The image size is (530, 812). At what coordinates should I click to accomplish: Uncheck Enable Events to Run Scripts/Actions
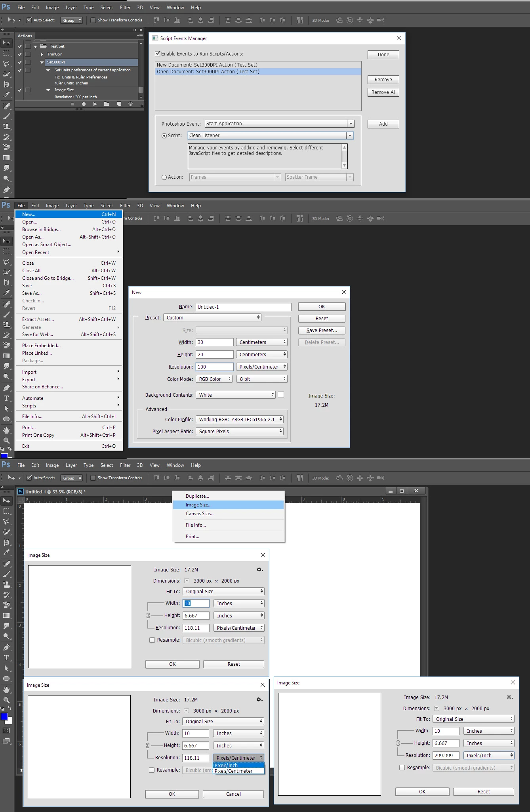158,53
